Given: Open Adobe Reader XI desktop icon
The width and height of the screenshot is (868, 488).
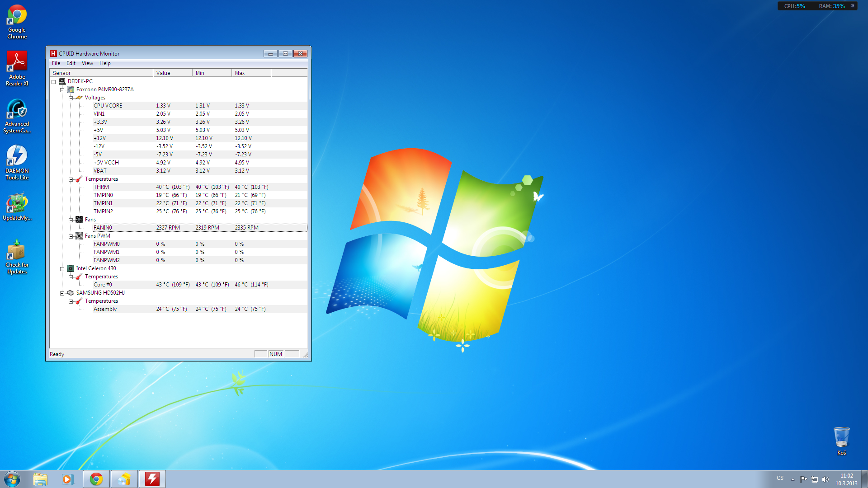Looking at the screenshot, I should click(x=17, y=68).
